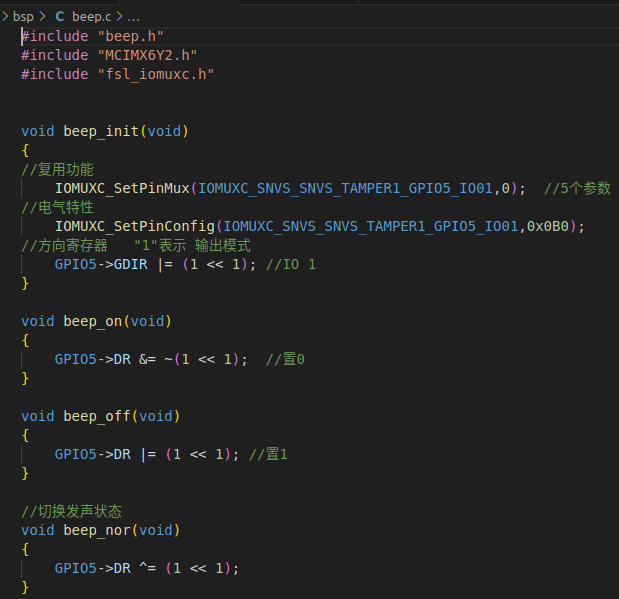The height and width of the screenshot is (599, 619).
Task: Click the beep.c breadcrumb item
Action: pos(92,17)
